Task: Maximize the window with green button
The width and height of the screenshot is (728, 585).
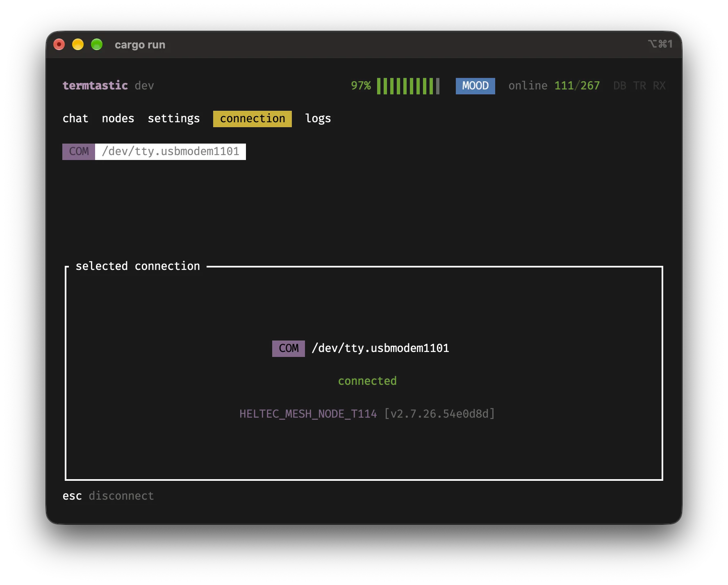Action: point(97,44)
